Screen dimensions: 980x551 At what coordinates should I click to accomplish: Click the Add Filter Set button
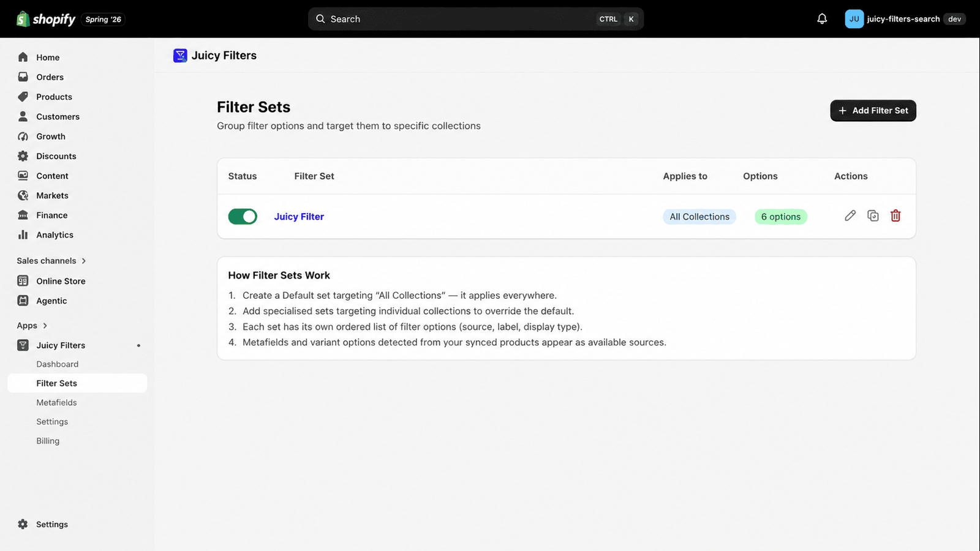pos(873,111)
